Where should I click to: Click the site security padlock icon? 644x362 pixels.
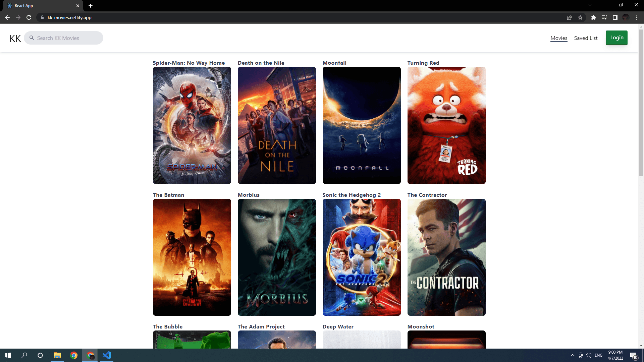[x=42, y=17]
